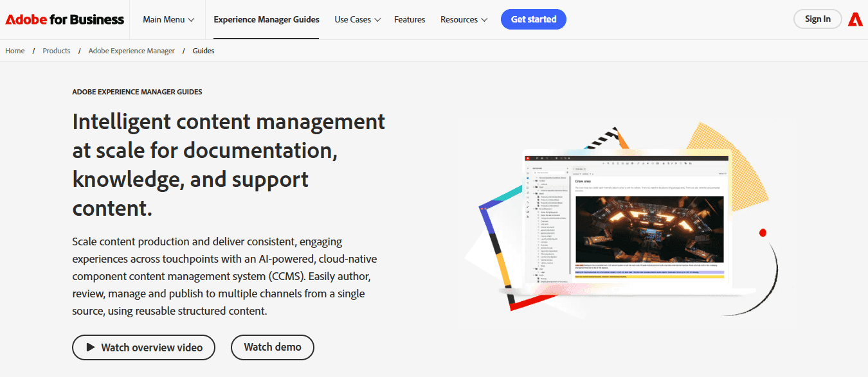Follow the Adobe Experience Manager breadcrumb
Image resolution: width=868 pixels, height=377 pixels.
pyautogui.click(x=131, y=50)
